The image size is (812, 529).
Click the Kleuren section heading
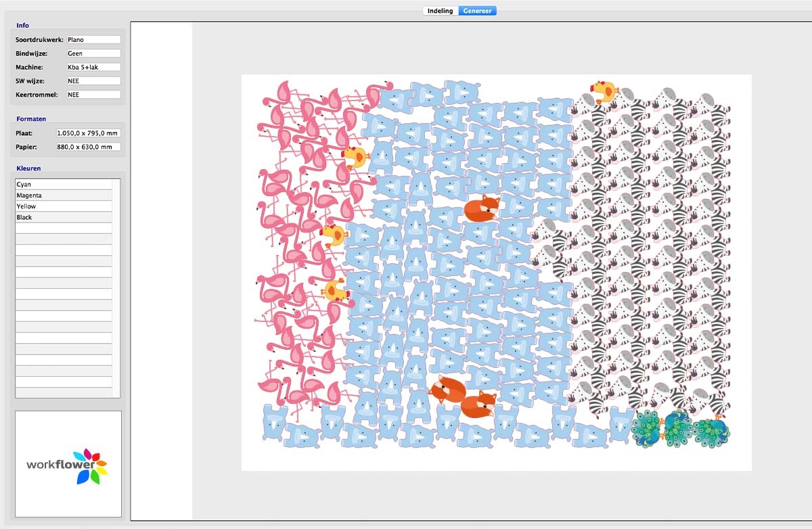(x=28, y=168)
